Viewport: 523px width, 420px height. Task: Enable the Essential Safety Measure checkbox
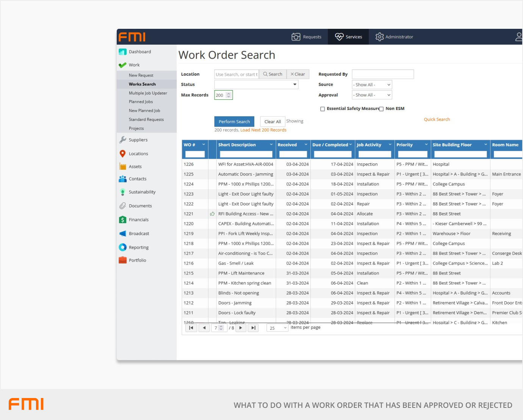pyautogui.click(x=323, y=109)
